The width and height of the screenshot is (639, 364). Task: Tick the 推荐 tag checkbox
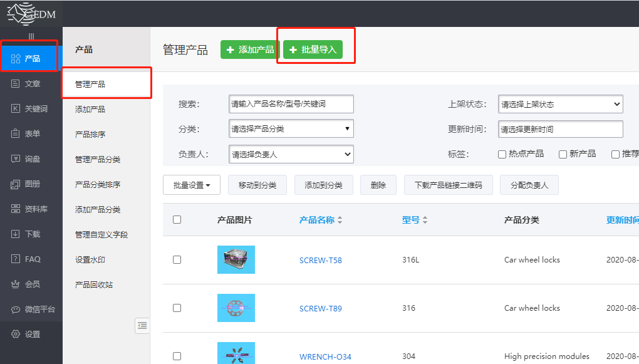point(615,154)
